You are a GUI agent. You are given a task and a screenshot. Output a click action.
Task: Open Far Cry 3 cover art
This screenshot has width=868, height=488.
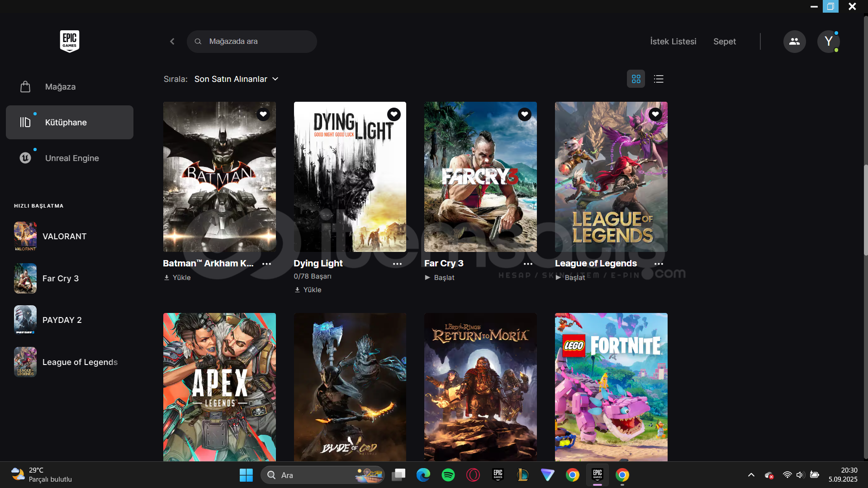[480, 177]
